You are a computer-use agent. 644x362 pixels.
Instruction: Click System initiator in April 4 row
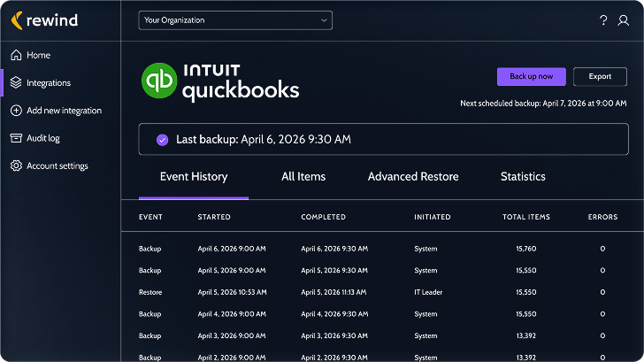click(425, 314)
